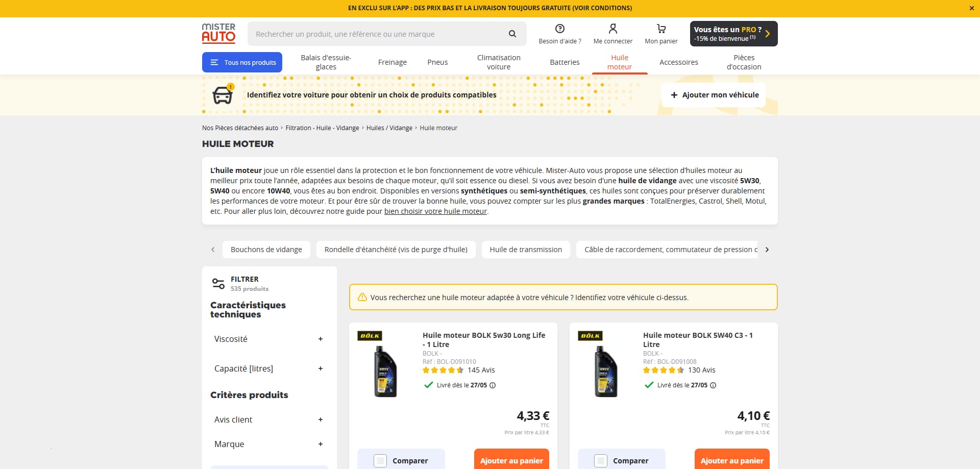The width and height of the screenshot is (980, 469).
Task: Tick Comparer checkbox for BOLK 5W40
Action: 601,461
